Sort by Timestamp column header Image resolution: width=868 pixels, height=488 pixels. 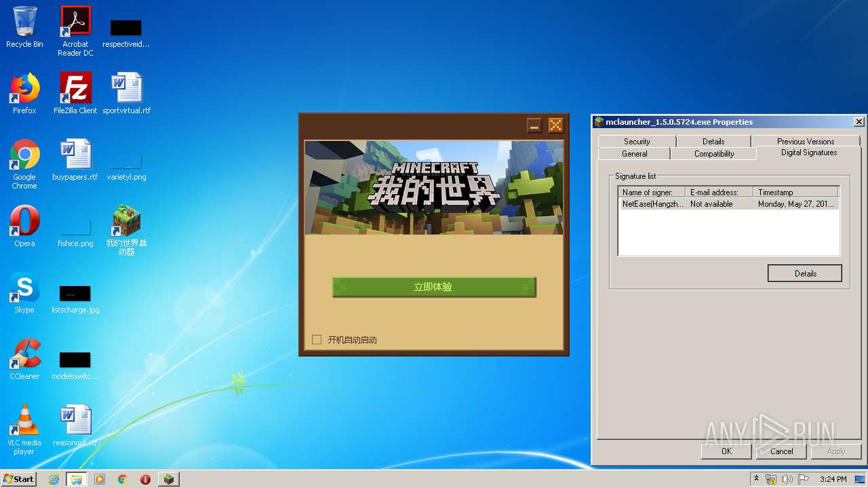pos(796,192)
